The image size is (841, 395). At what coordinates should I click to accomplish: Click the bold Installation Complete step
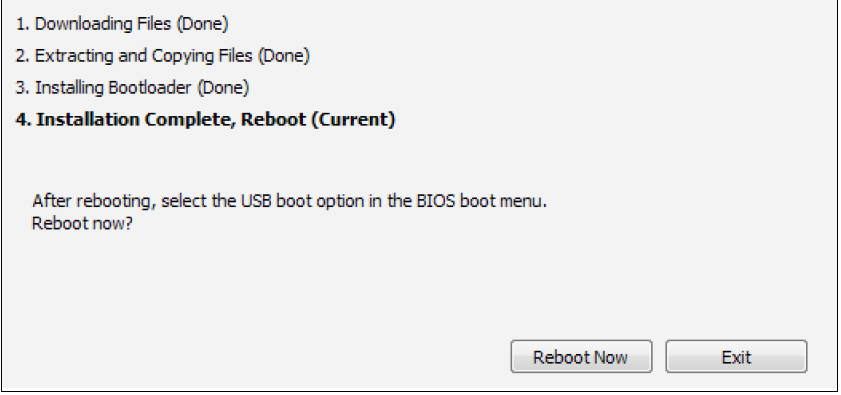click(x=205, y=119)
